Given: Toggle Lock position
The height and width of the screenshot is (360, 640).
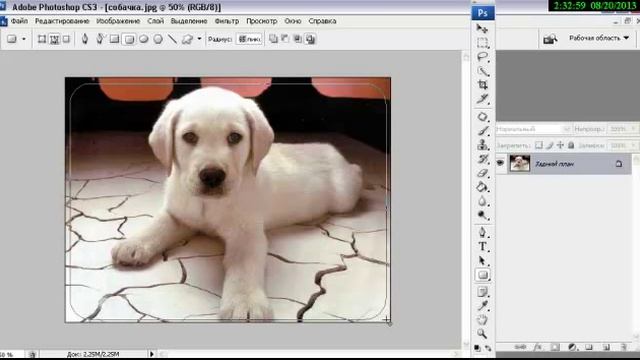Looking at the screenshot, I should coord(560,145).
